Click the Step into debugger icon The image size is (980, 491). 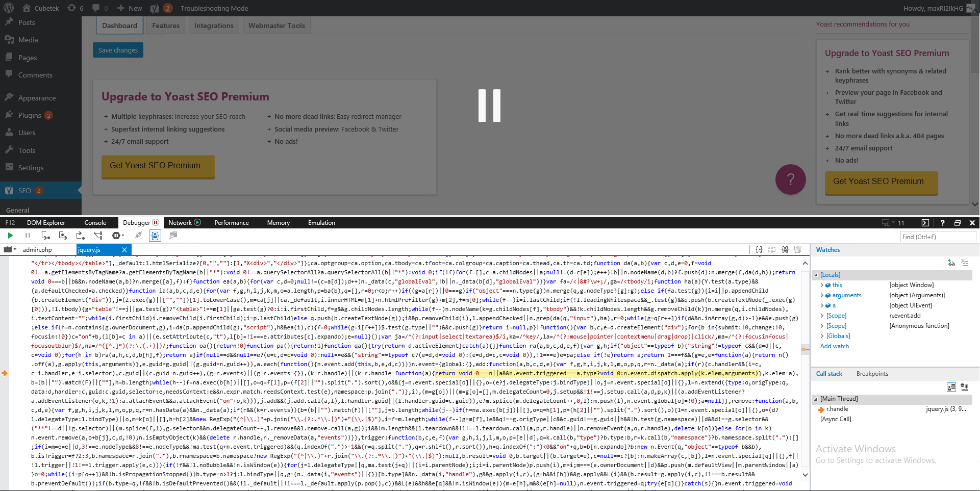45,236
